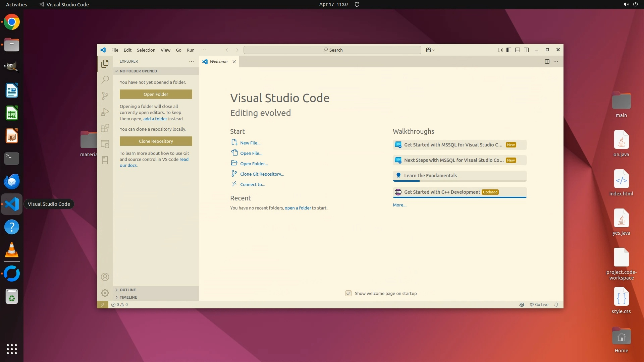Expand the Timeline section
Image resolution: width=644 pixels, height=362 pixels.
pos(128,297)
